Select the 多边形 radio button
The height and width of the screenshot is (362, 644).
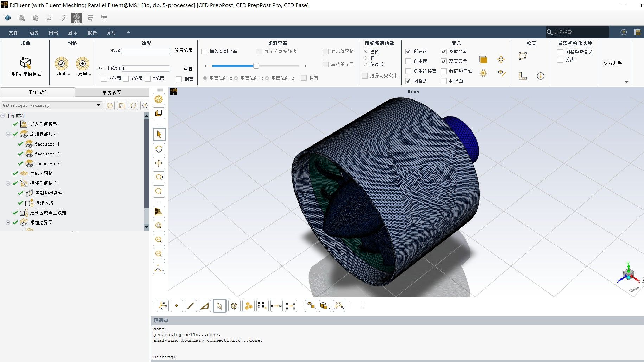(x=366, y=64)
